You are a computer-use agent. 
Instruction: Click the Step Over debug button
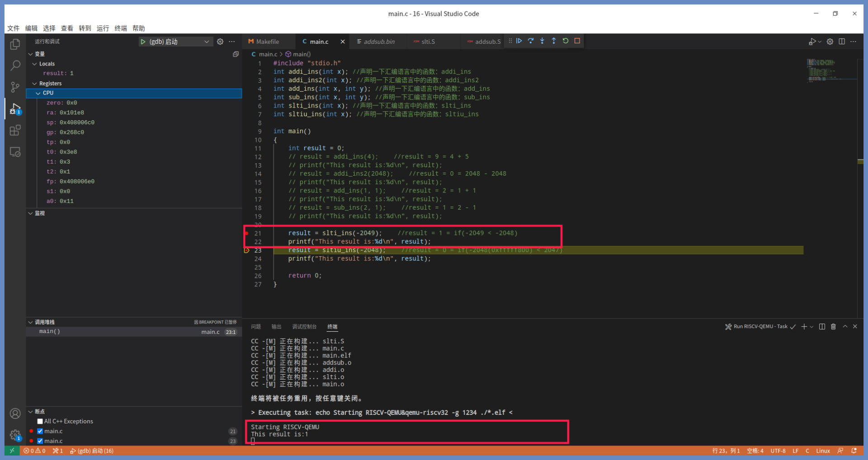point(531,41)
